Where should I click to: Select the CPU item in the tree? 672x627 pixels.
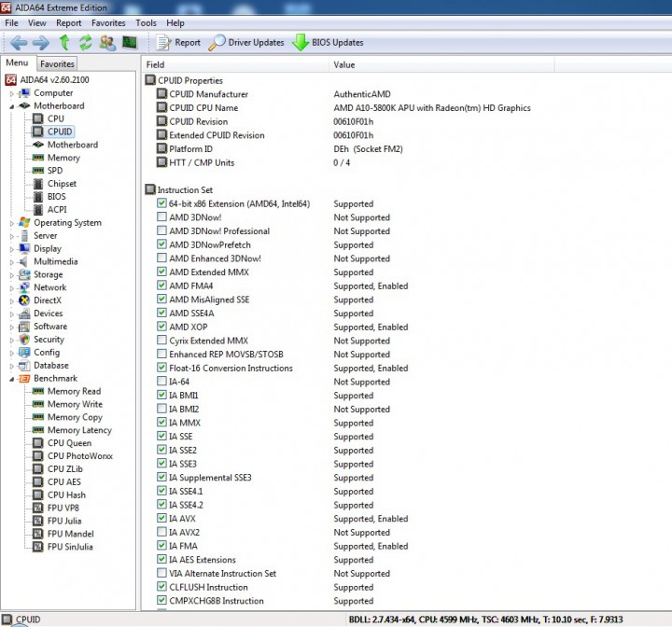coord(56,118)
